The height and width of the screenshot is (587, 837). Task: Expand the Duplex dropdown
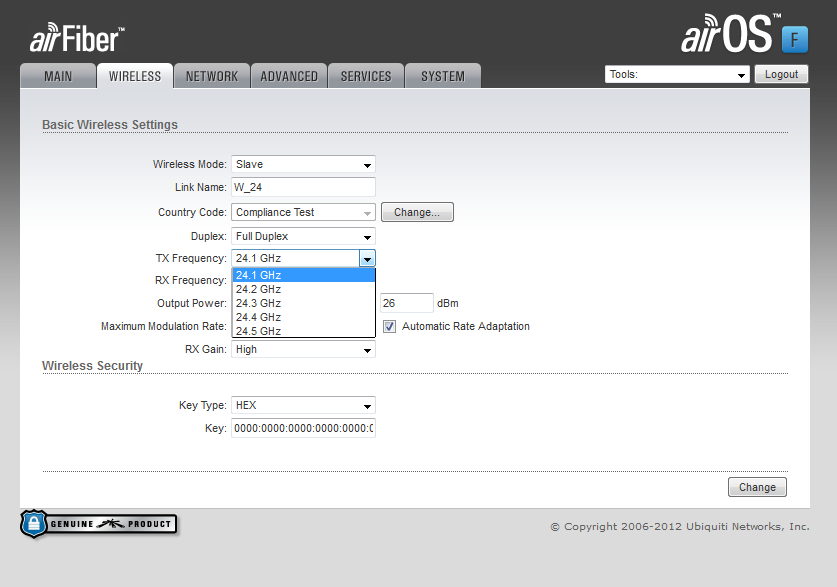(303, 236)
